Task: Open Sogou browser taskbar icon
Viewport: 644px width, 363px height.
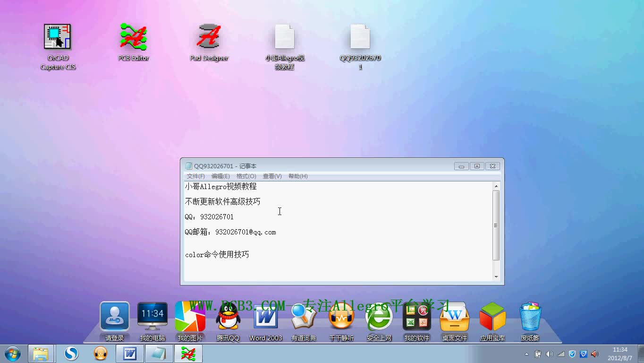Action: pos(71,354)
